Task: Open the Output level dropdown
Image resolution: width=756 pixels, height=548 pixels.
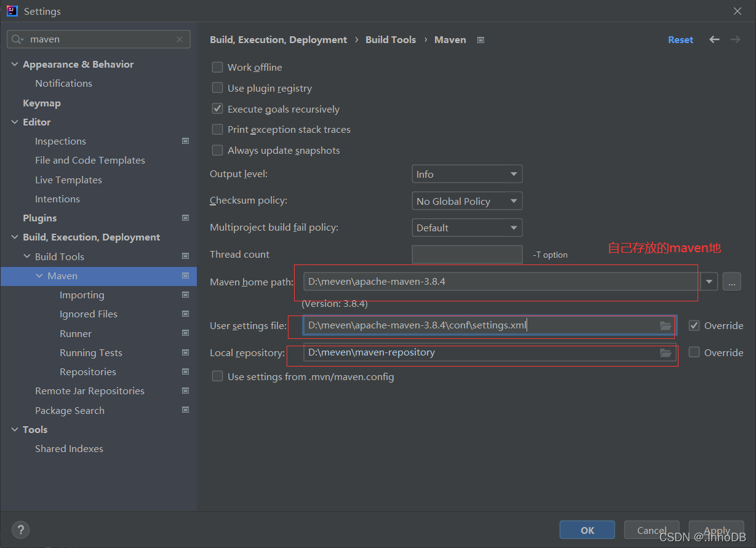Action: click(467, 174)
